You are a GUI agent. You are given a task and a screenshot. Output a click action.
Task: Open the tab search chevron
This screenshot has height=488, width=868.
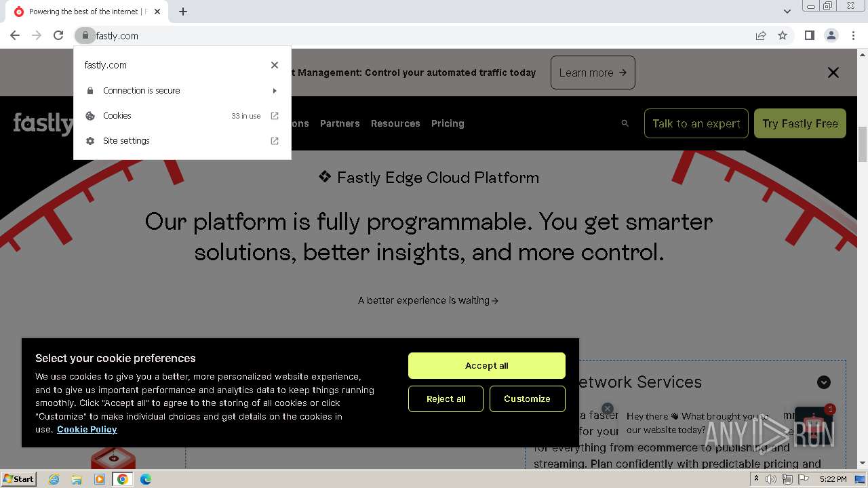pos(787,12)
